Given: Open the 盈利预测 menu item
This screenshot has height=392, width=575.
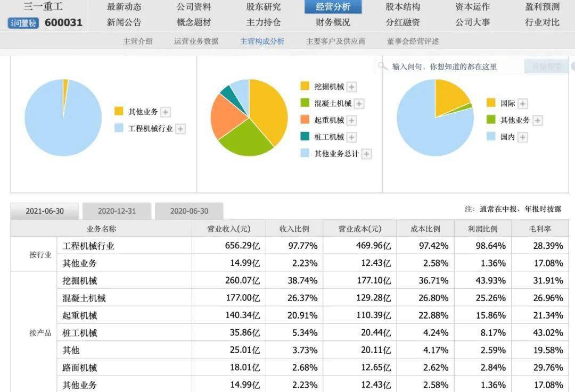Looking at the screenshot, I should coord(542,6).
